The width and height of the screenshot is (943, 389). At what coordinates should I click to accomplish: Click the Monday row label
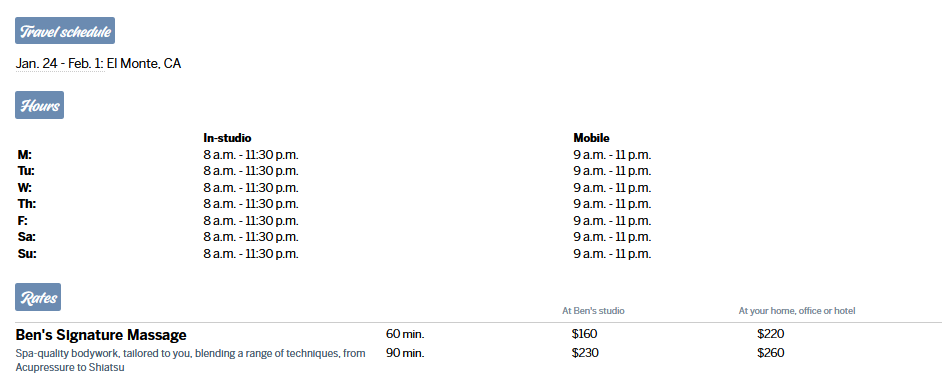(x=25, y=155)
